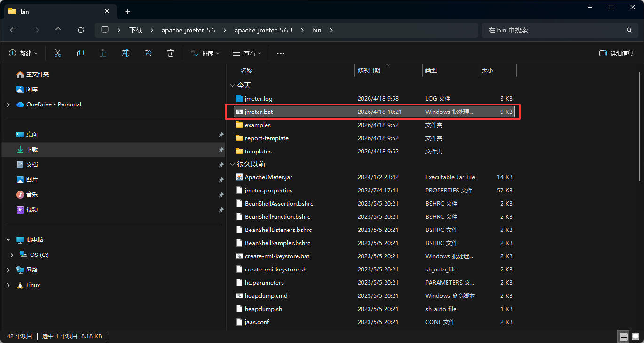
Task: Open the 排序 sort dropdown
Action: coord(205,54)
